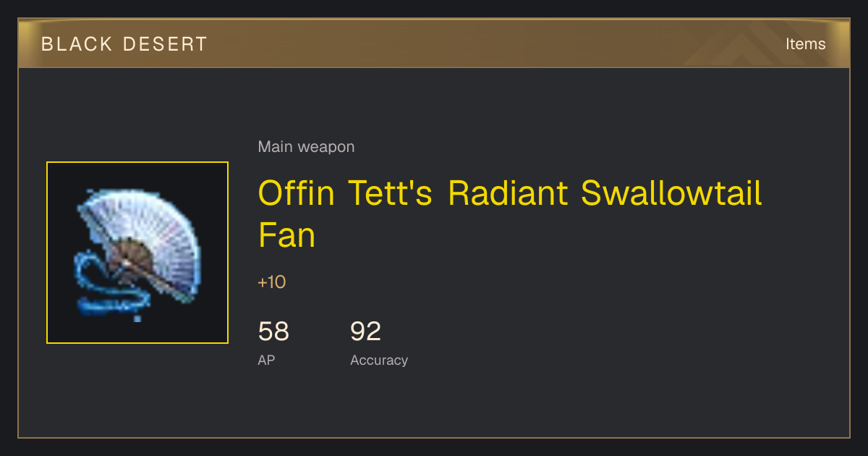Click the 92 Accuracy value
Image resolution: width=868 pixels, height=456 pixels.
click(365, 332)
